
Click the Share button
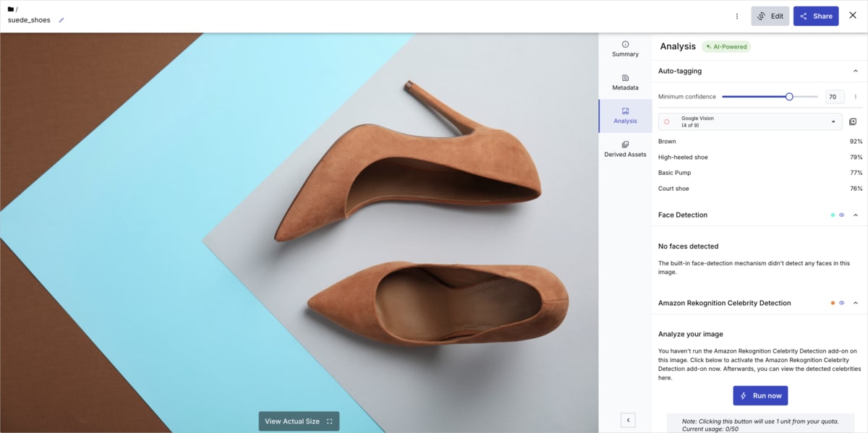pos(816,16)
